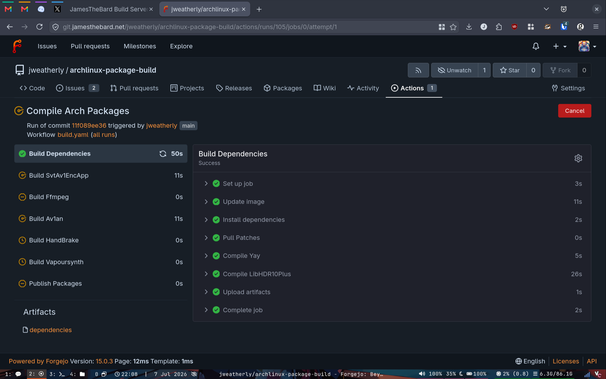Viewport: 606px width, 379px height.
Task: Open the Forgejo home logo
Action: (x=17, y=46)
